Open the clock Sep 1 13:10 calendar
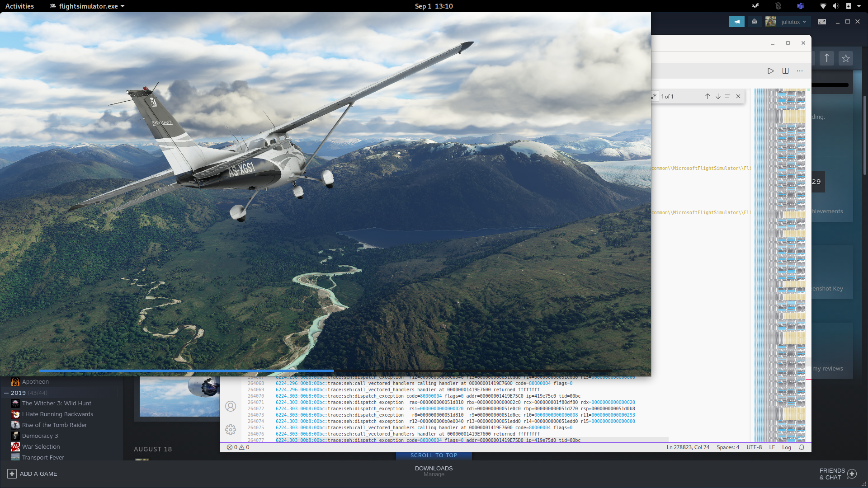The width and height of the screenshot is (868, 488). coord(434,6)
